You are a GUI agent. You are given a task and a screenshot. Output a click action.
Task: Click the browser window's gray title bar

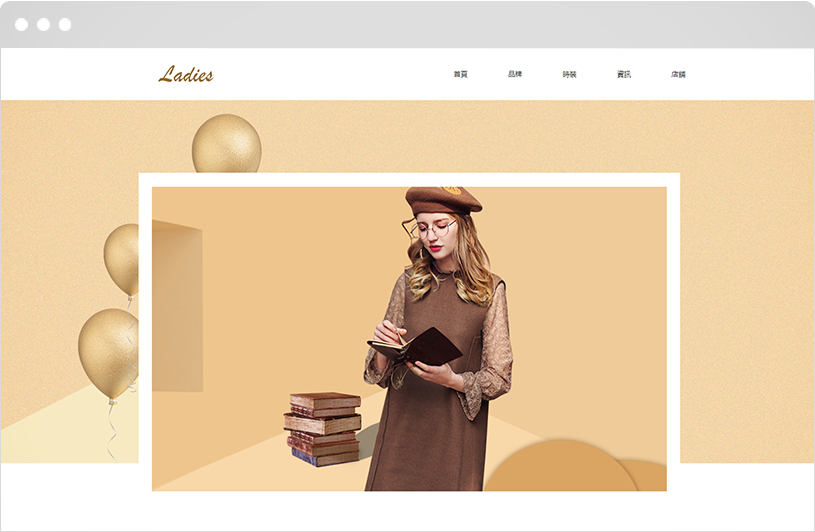(x=408, y=24)
